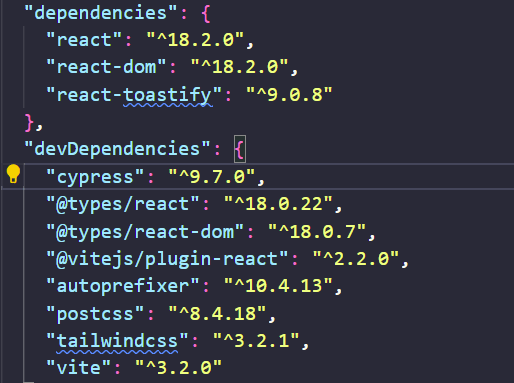The height and width of the screenshot is (383, 514).
Task: Click the "@types/react" key
Action: point(123,204)
